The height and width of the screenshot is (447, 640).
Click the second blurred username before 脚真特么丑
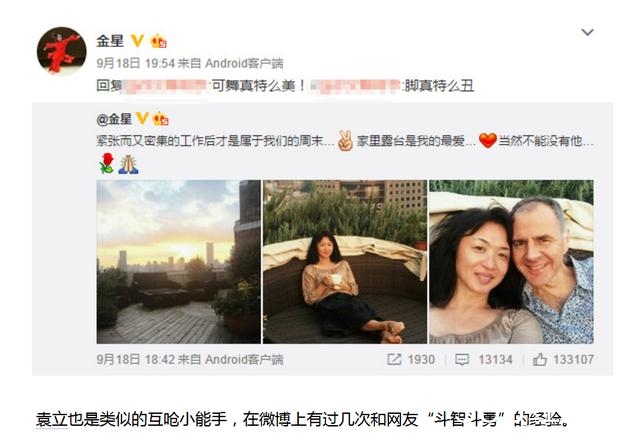356,86
